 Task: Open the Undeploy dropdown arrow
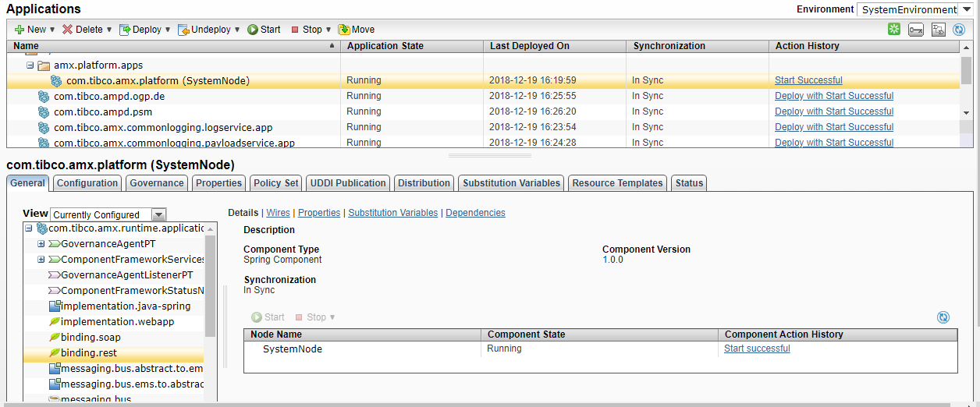[x=237, y=30]
